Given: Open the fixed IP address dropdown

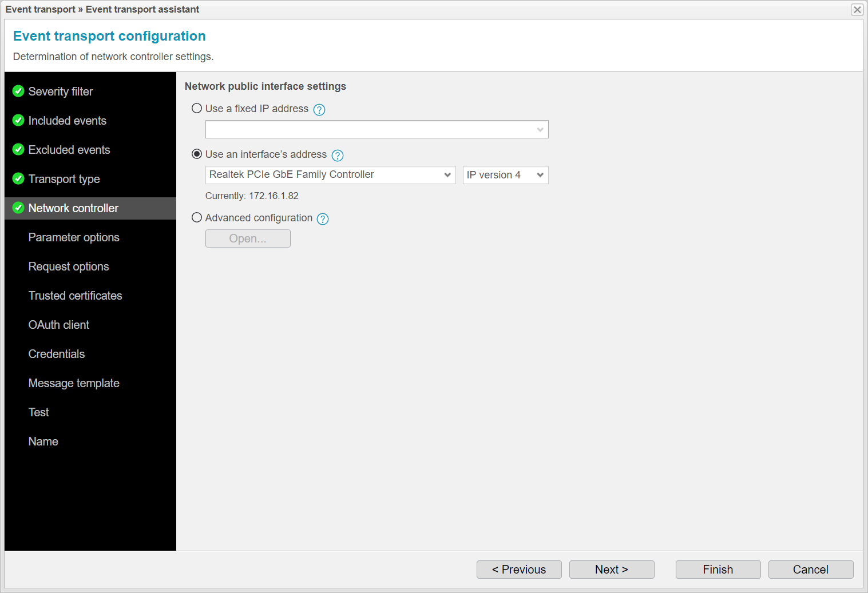Looking at the screenshot, I should coord(539,129).
